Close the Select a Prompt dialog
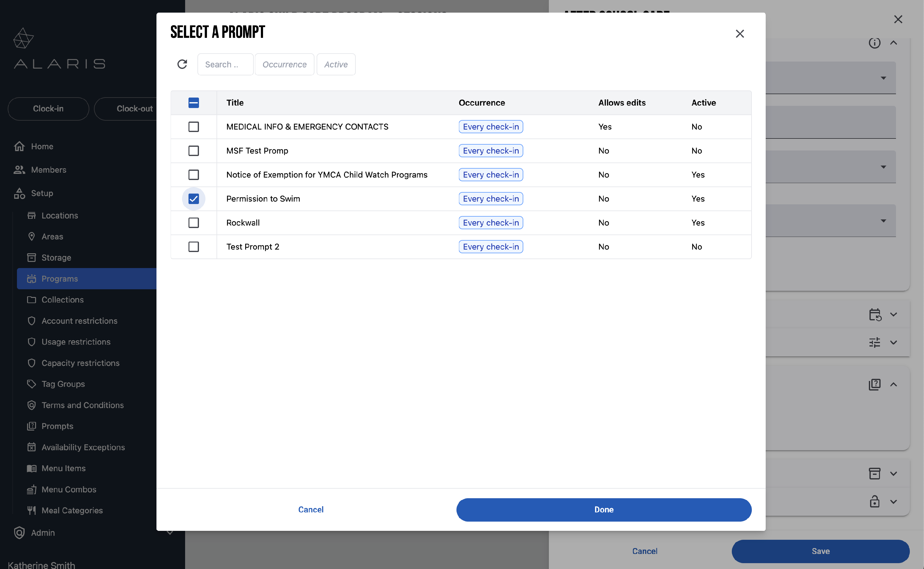The height and width of the screenshot is (569, 924). [740, 34]
